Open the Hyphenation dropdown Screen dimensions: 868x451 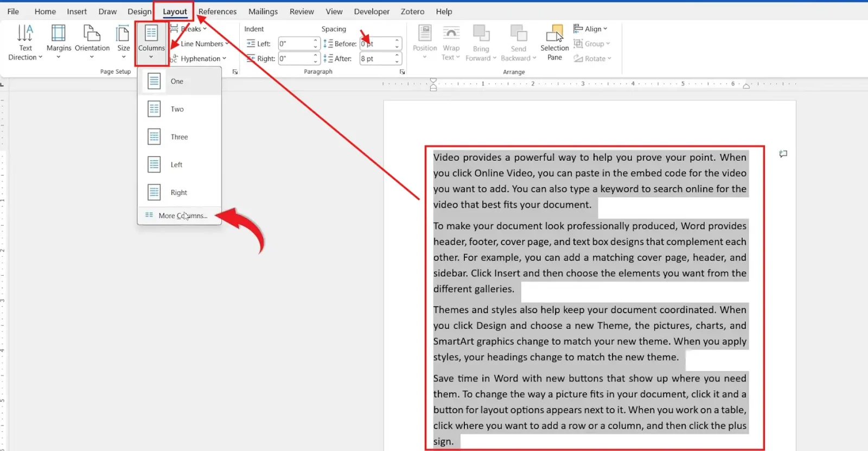pos(198,59)
